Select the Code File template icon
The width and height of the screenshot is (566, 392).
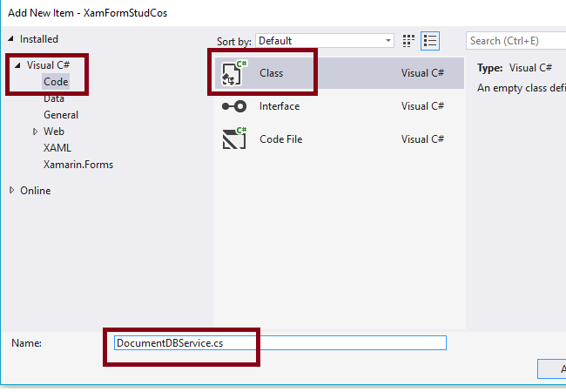[x=234, y=139]
